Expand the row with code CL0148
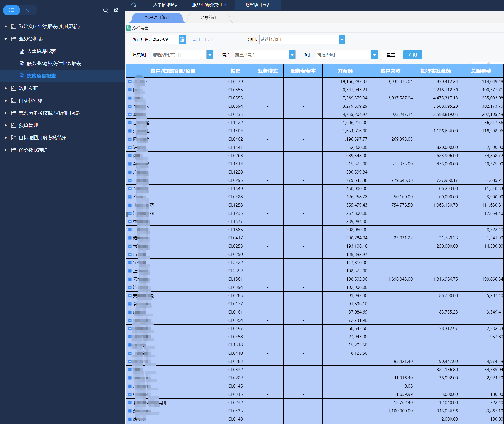Screen dimensions: 504x424 (130, 419)
